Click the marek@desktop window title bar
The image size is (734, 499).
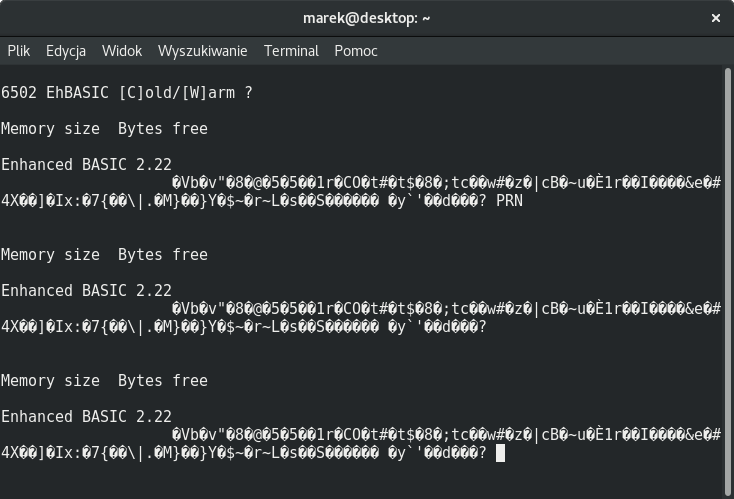pos(366,18)
